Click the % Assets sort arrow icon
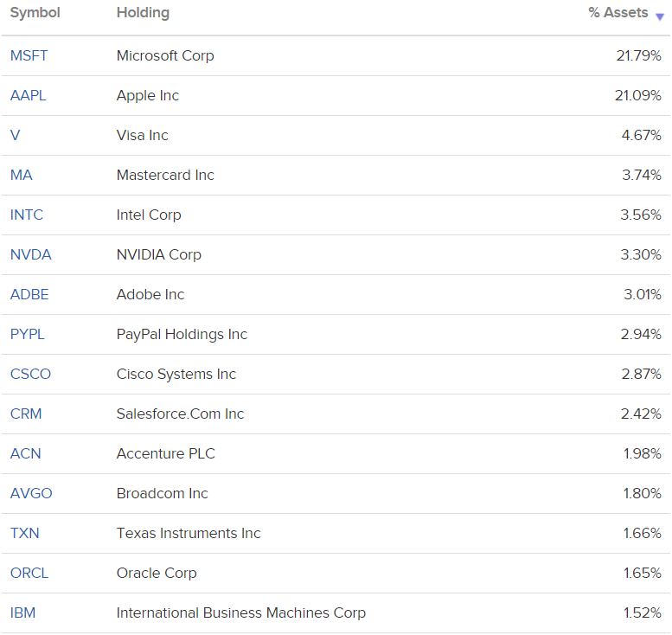Image resolution: width=672 pixels, height=635 pixels. pyautogui.click(x=660, y=16)
